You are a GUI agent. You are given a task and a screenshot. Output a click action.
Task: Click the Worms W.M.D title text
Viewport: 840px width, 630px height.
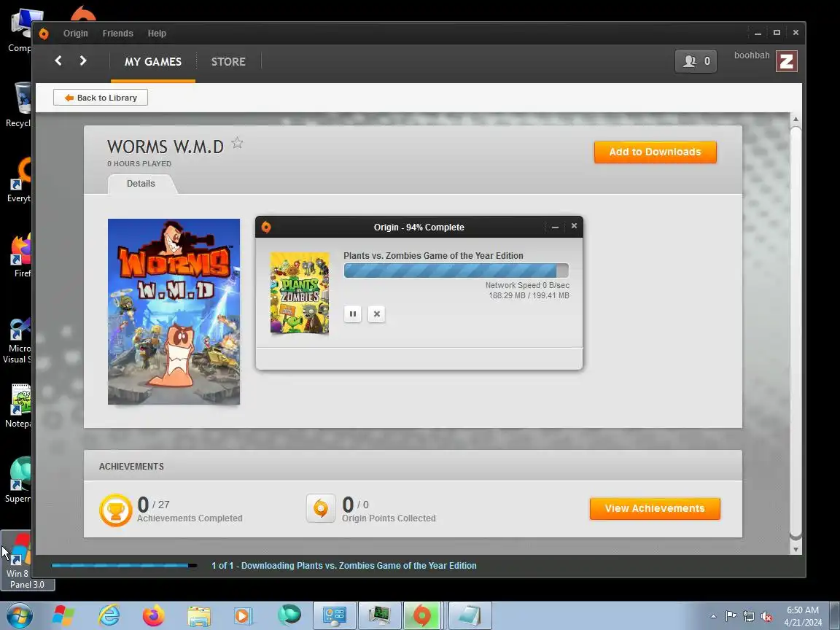pyautogui.click(x=165, y=147)
